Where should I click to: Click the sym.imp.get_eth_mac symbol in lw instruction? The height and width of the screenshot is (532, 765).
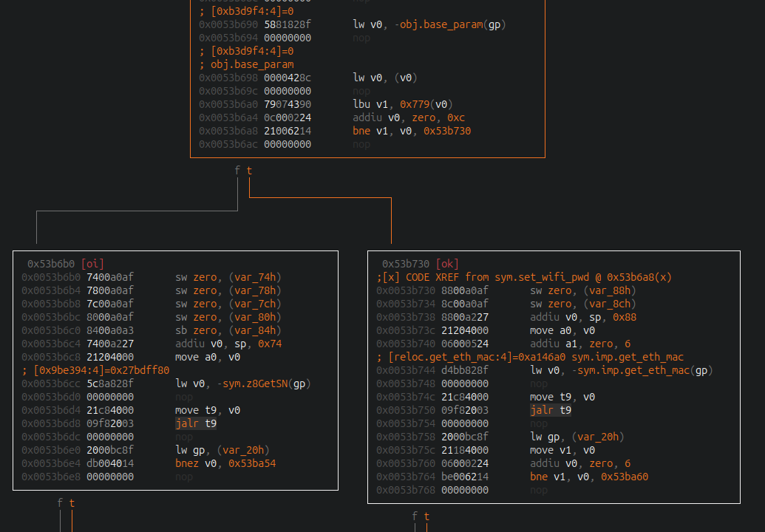[629, 370]
